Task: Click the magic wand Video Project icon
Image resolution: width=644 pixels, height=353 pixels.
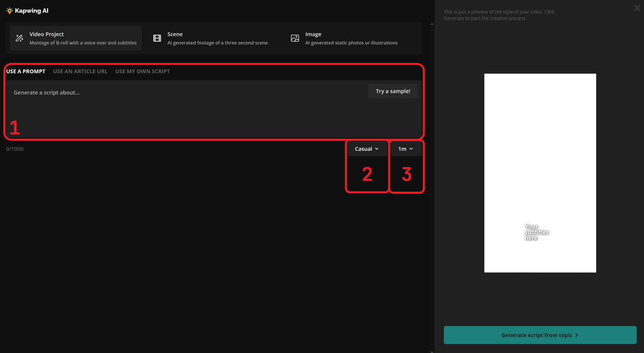Action: tap(20, 38)
